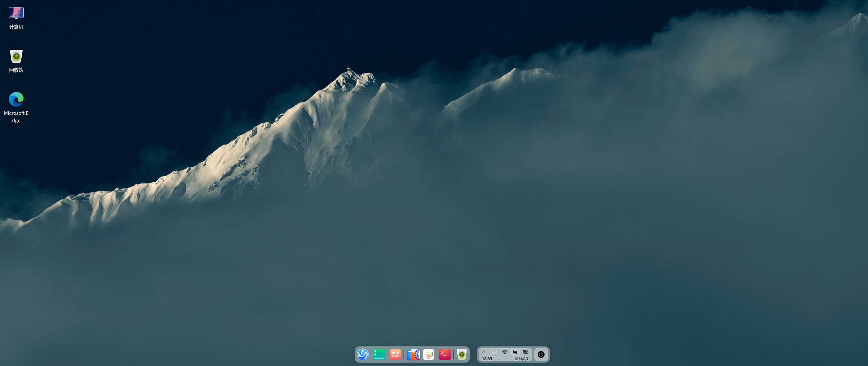The image size is (868, 366).
Task: Launch the overlapping file manager dock icon
Action: tap(413, 354)
